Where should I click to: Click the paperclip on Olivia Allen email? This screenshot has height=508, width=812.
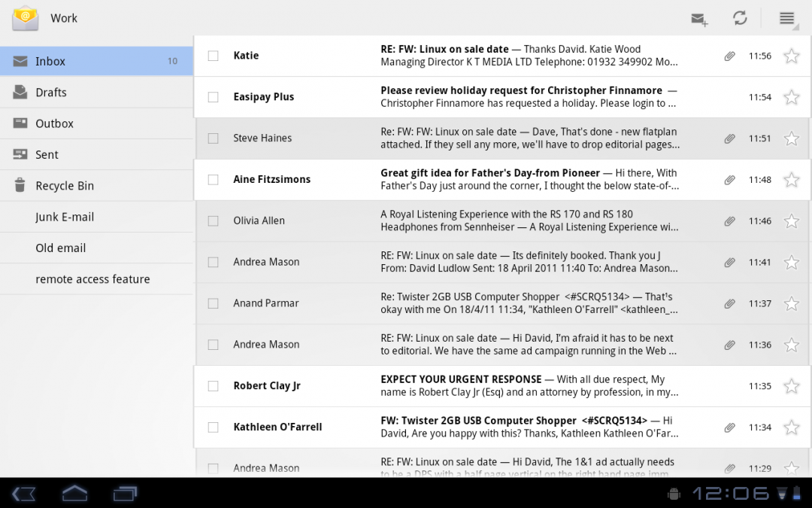pos(729,221)
